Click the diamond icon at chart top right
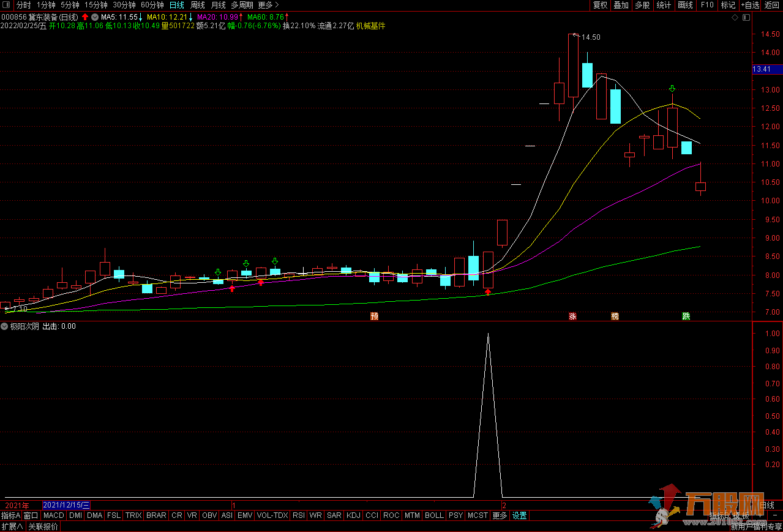Viewport: 783px width, 532px height. [735, 18]
